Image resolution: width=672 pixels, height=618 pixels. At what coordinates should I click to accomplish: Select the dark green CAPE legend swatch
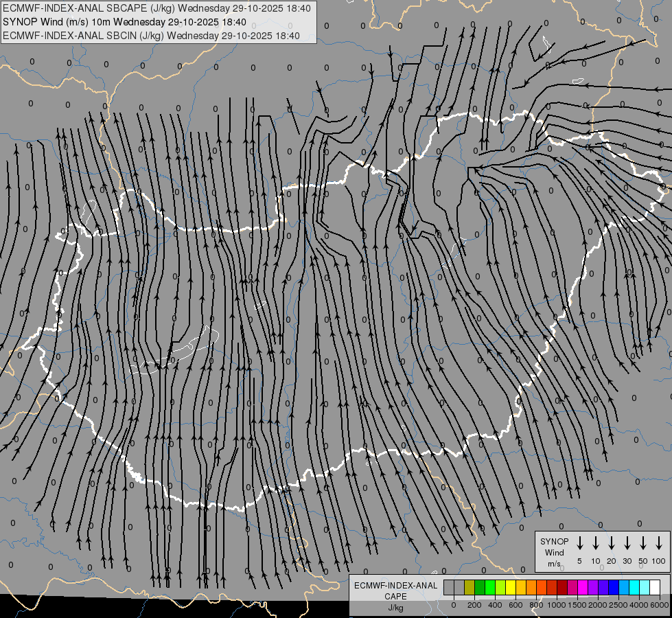click(480, 587)
